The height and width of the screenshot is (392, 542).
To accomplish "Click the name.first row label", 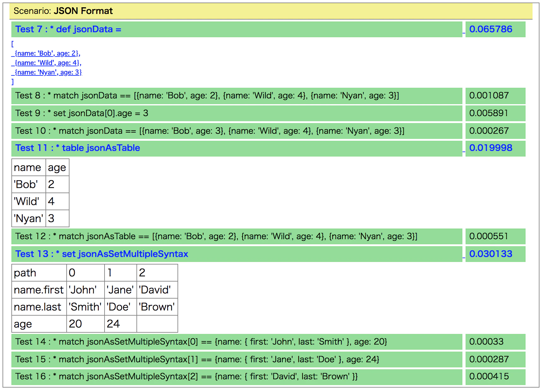I will tap(39, 290).
